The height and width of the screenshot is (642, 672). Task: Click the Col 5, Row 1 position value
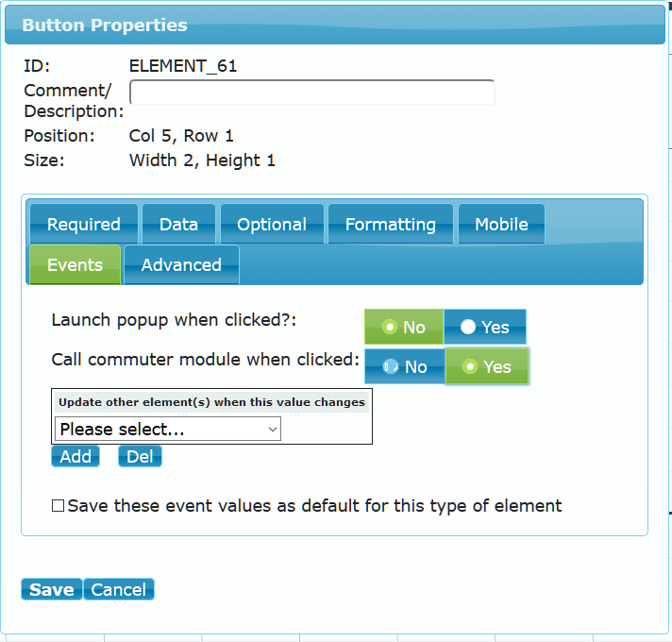pyautogui.click(x=181, y=136)
